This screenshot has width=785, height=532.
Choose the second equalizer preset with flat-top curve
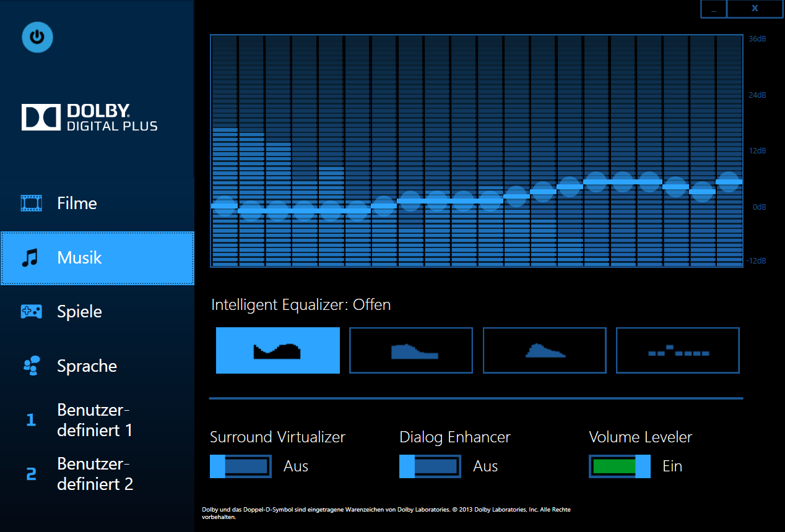click(411, 351)
